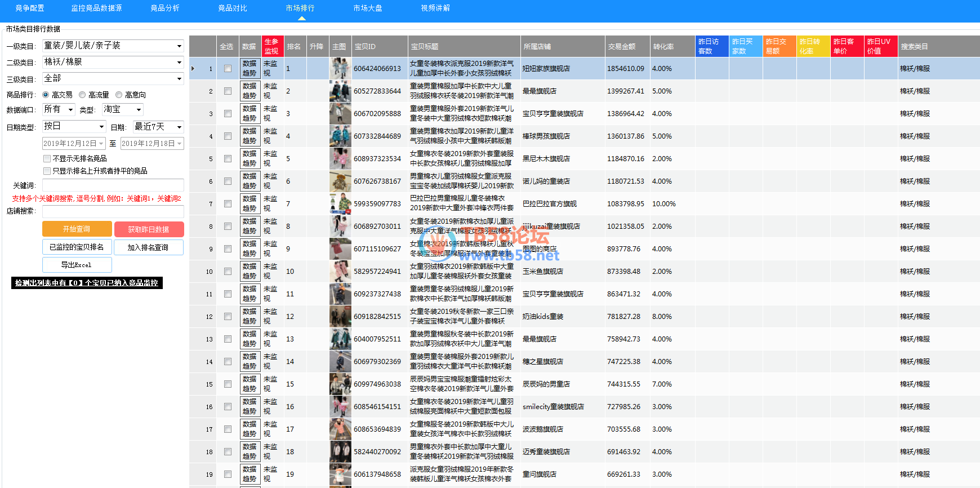Click the 加入排名查询 button

point(148,247)
